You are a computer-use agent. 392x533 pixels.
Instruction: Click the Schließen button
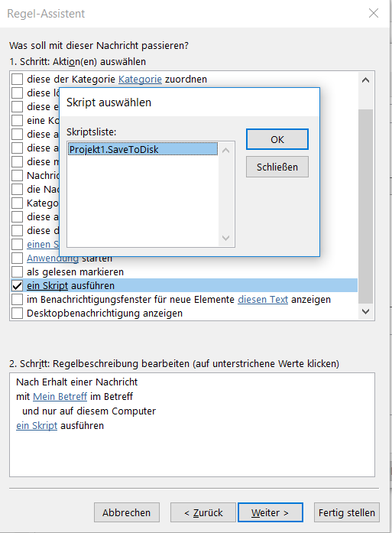277,167
